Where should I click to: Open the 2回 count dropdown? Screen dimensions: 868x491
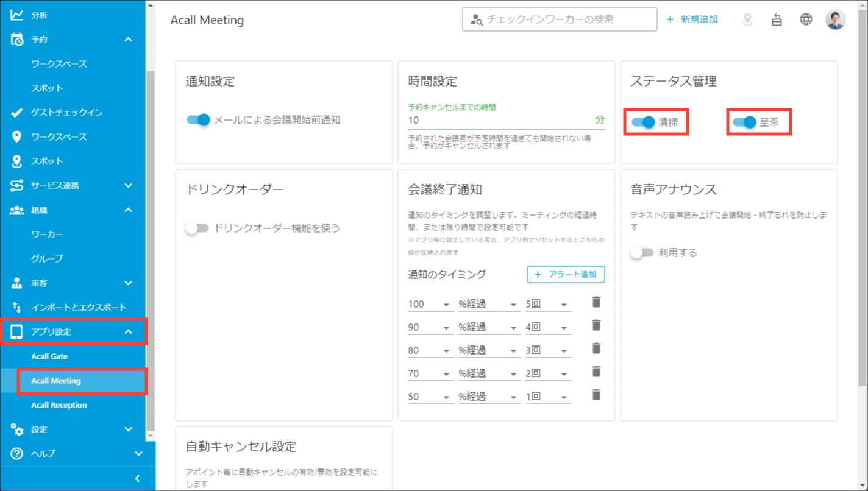[548, 373]
